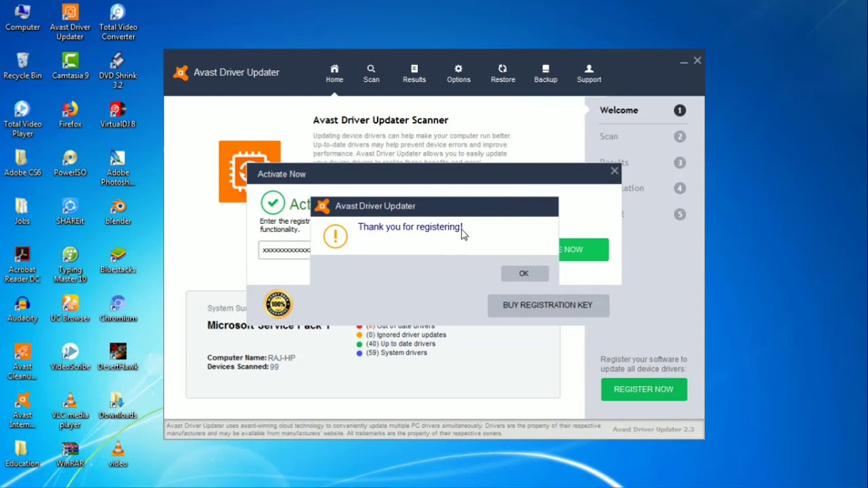Screen dimensions: 868x488
Task: Open the VirtualDJ 8 desktop icon
Action: pos(118,115)
